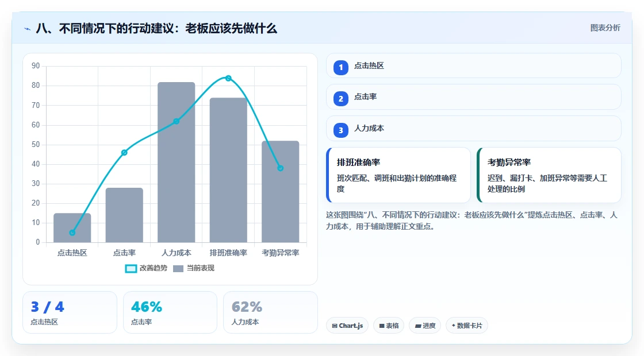Image resolution: width=644 pixels, height=356 pixels.
Task: Click the section title 八、不同情况下的行动建议
Action: click(x=156, y=29)
